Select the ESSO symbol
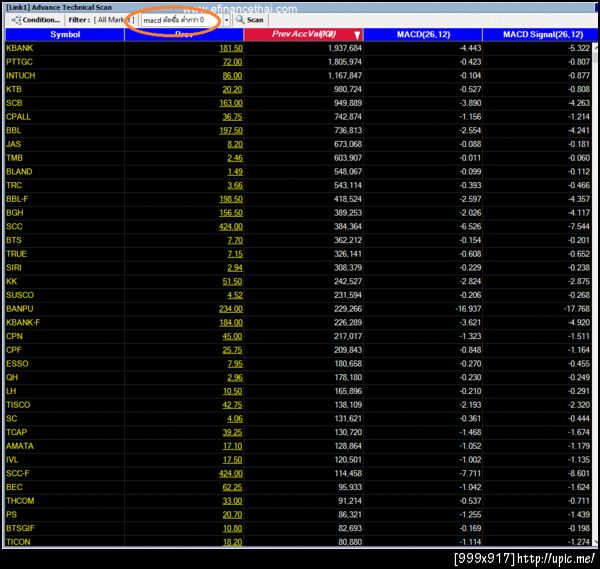This screenshot has width=600, height=569. (x=17, y=364)
